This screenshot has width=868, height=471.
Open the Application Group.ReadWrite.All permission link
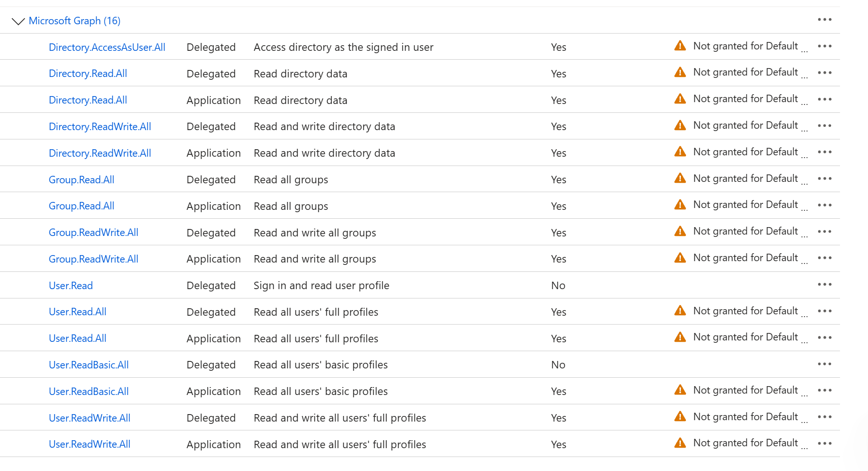point(94,259)
